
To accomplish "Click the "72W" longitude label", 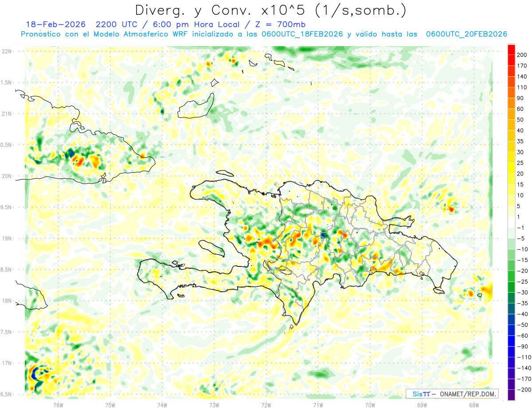I will (x=266, y=405).
